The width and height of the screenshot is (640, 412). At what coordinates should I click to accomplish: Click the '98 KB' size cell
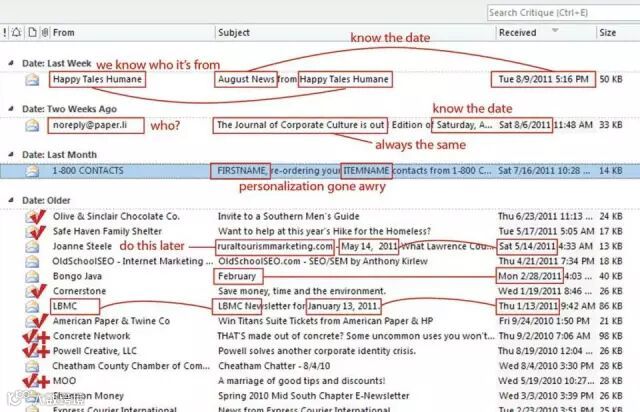point(611,336)
